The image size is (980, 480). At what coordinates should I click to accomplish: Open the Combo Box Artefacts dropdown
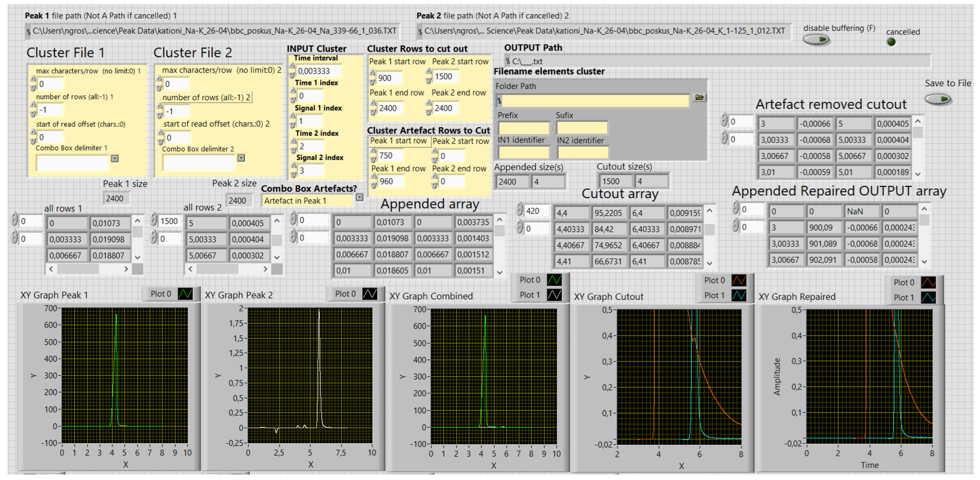point(359,197)
